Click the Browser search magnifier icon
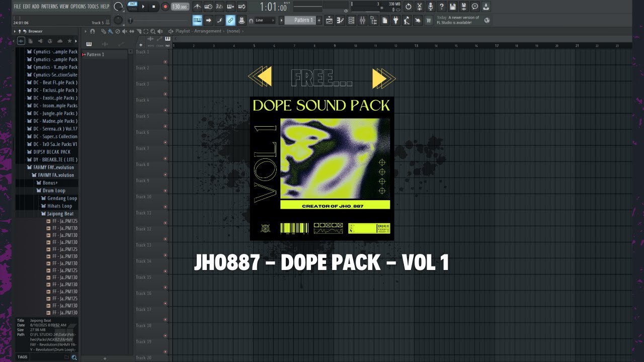 [74, 357]
